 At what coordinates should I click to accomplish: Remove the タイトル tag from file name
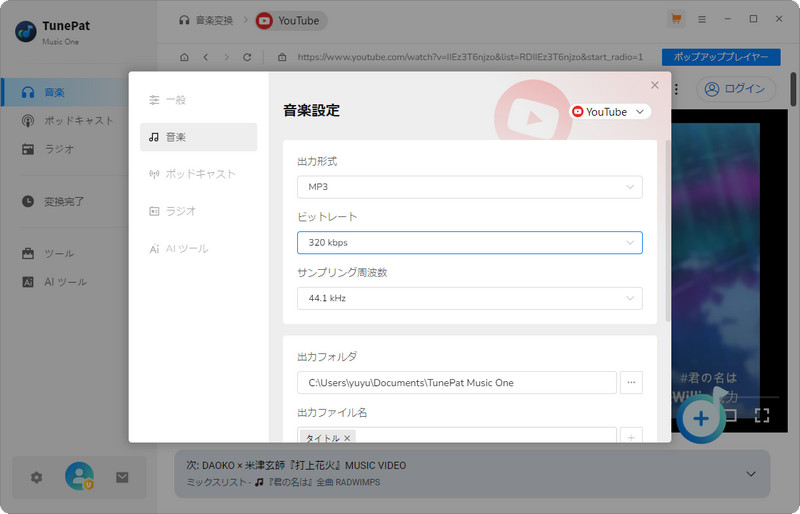347,438
